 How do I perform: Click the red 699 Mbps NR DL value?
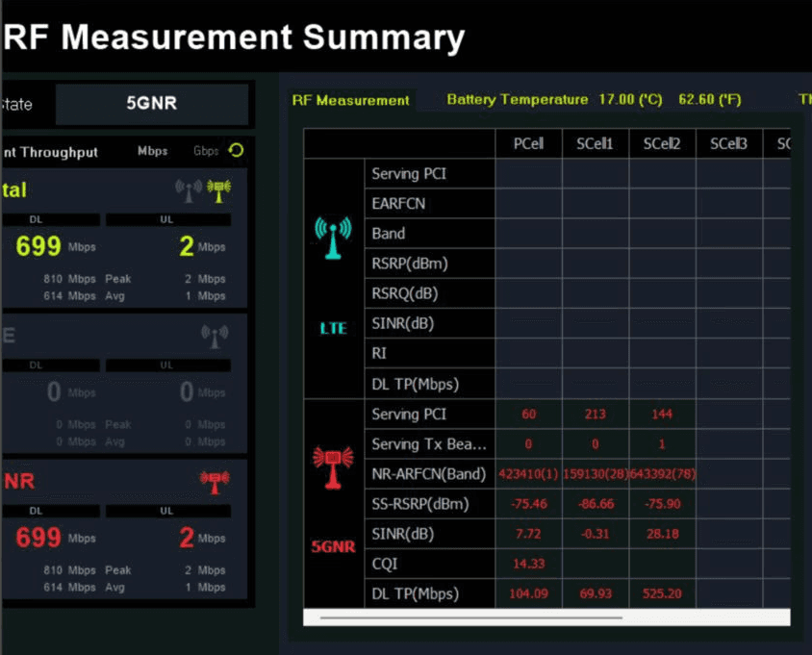click(38, 538)
